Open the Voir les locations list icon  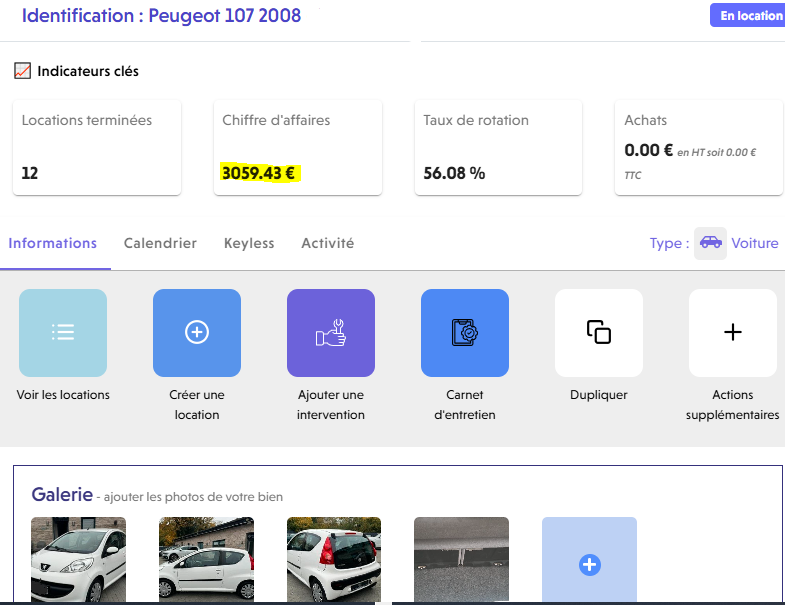pyautogui.click(x=63, y=333)
